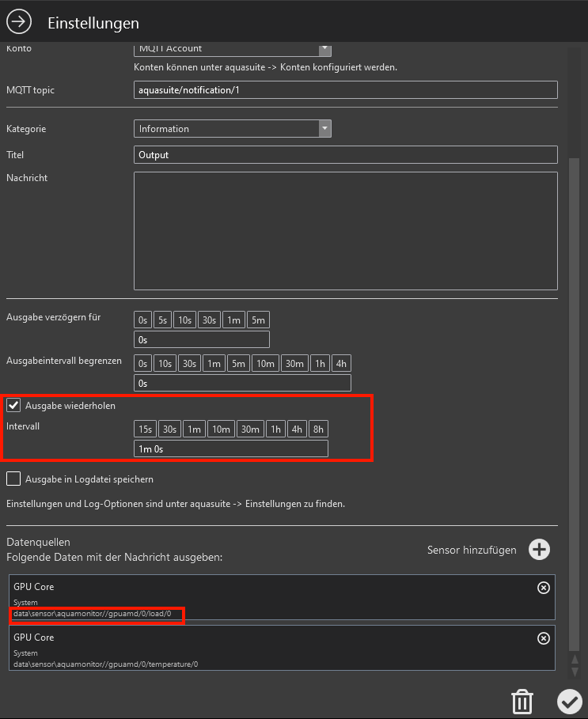Click the trash can delete icon
Screen dimensions: 588x719
522,701
